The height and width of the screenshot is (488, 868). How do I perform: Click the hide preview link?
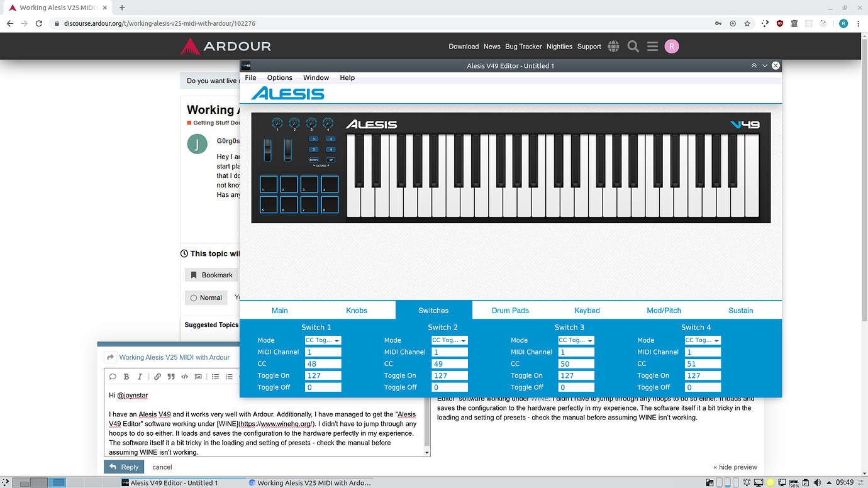point(735,467)
